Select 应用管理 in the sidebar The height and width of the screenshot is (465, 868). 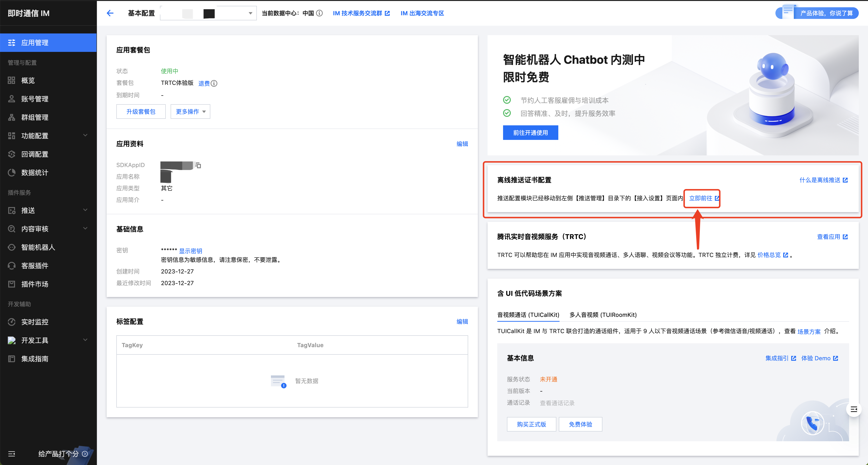coord(48,42)
